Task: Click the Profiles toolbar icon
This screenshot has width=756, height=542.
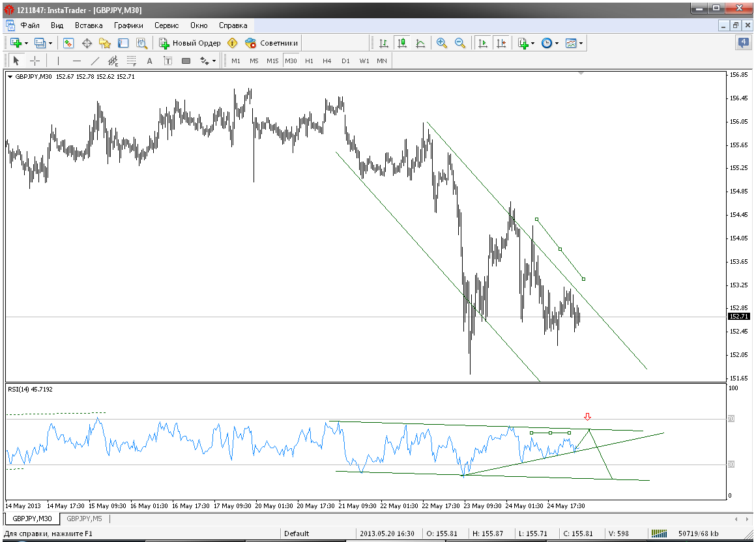Action: 40,44
